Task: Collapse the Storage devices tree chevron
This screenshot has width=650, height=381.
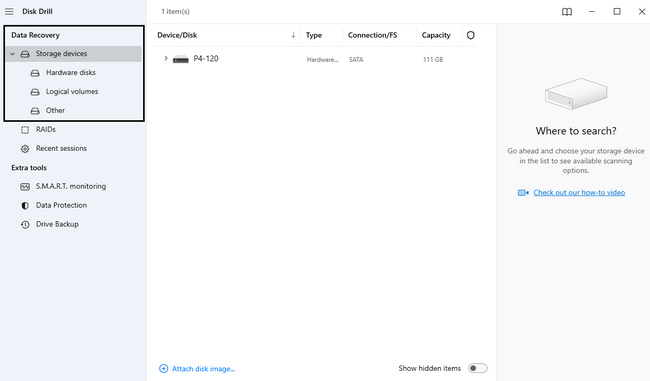Action: pyautogui.click(x=12, y=54)
